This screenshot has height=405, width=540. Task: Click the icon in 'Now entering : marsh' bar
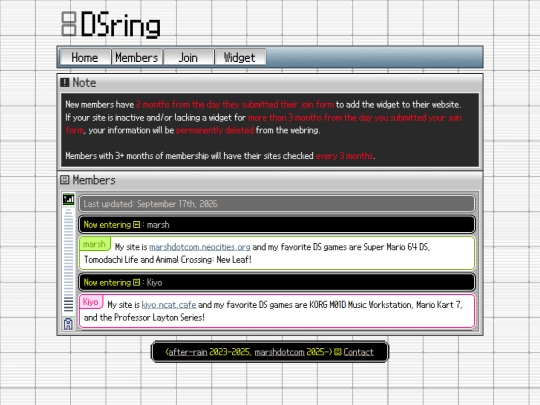pyautogui.click(x=137, y=225)
